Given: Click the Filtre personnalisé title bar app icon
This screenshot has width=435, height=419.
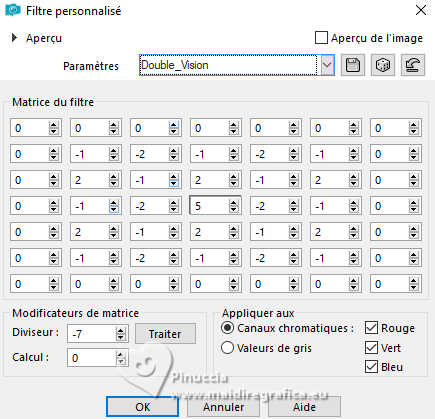Looking at the screenshot, I should coord(13,10).
